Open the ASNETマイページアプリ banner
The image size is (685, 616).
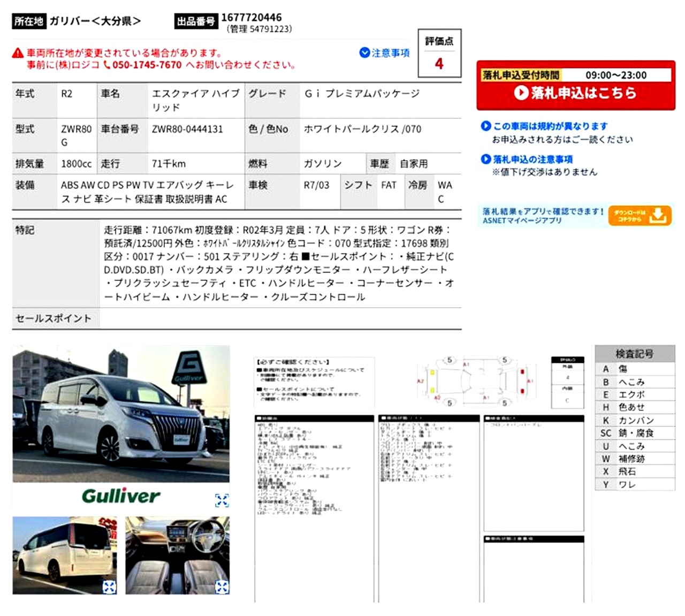[x=543, y=216]
